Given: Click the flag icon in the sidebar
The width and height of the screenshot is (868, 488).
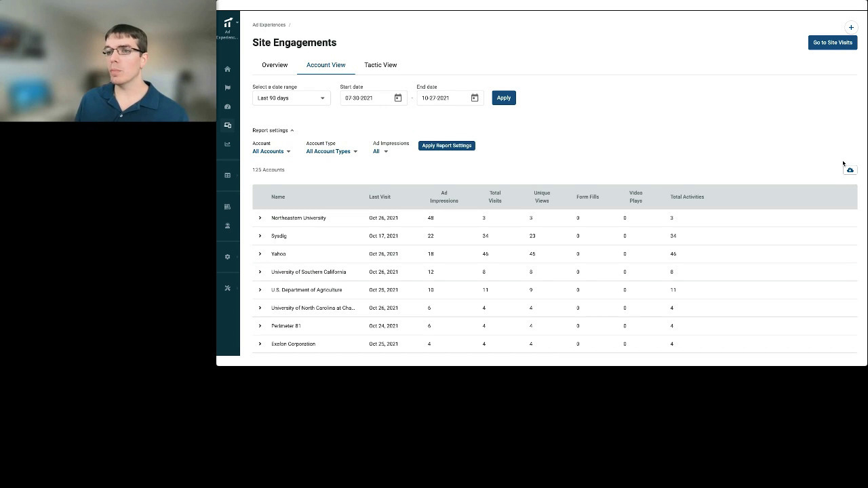Looking at the screenshot, I should pyautogui.click(x=228, y=87).
